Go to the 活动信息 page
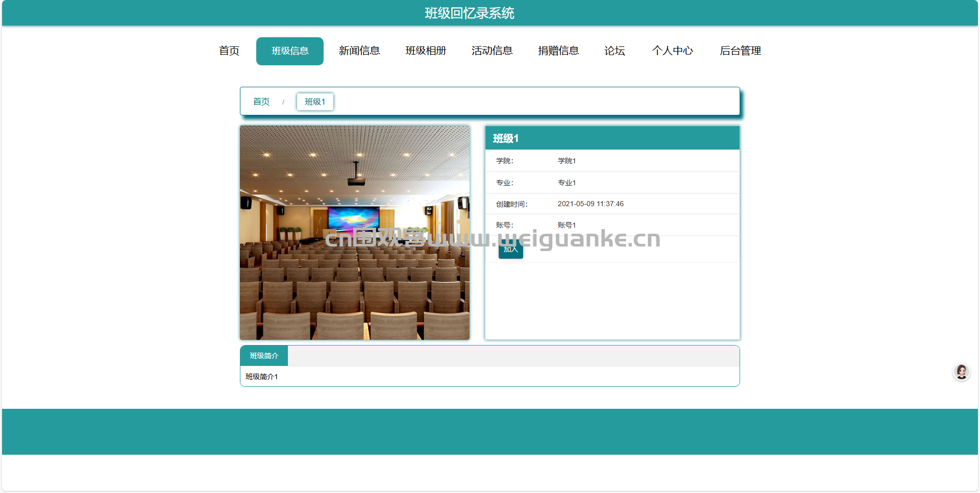 tap(492, 51)
